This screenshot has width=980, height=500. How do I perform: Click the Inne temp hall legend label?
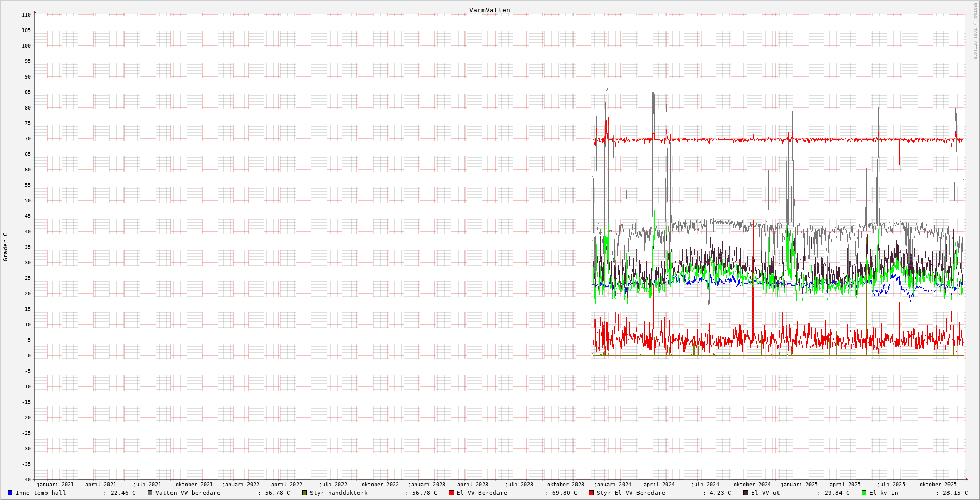click(x=40, y=493)
